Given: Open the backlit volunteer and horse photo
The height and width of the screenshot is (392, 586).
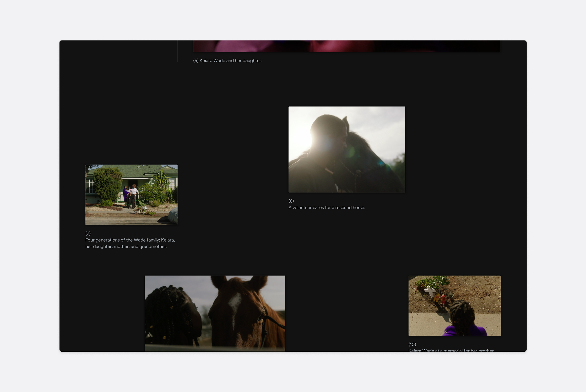Looking at the screenshot, I should [347, 149].
